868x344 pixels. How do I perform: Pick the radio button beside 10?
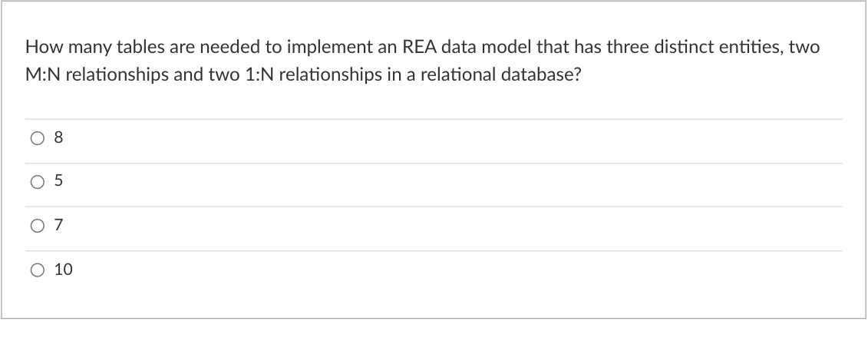[x=37, y=270]
